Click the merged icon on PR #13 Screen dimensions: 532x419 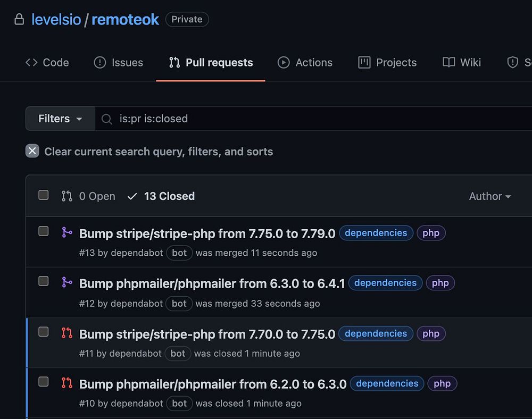[66, 232]
